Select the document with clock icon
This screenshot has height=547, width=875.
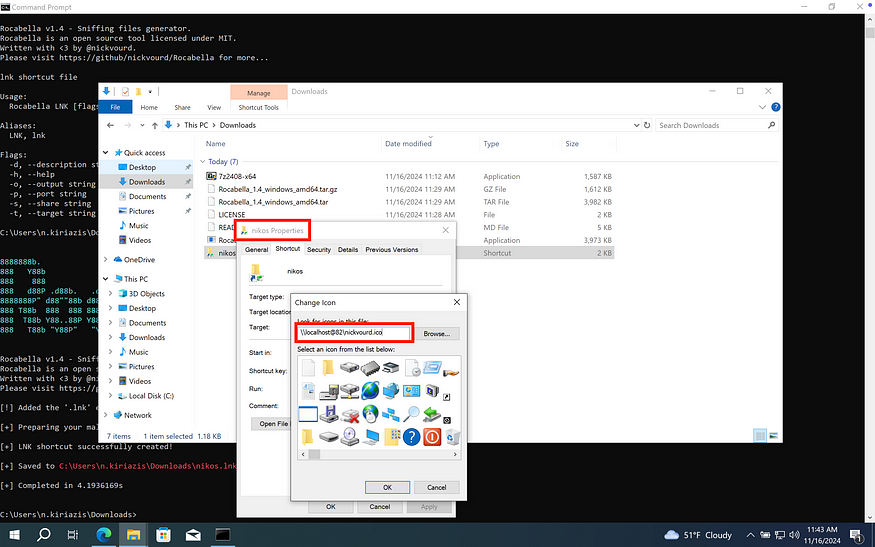click(x=412, y=368)
